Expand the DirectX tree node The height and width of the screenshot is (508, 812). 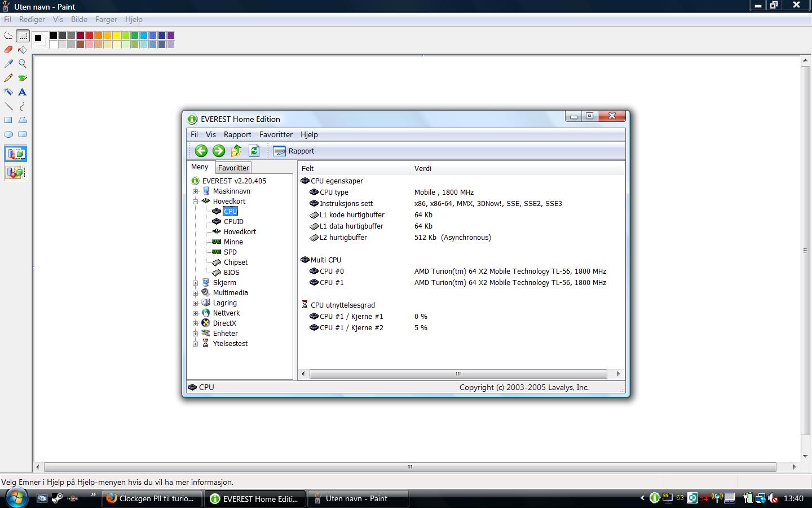click(x=195, y=323)
